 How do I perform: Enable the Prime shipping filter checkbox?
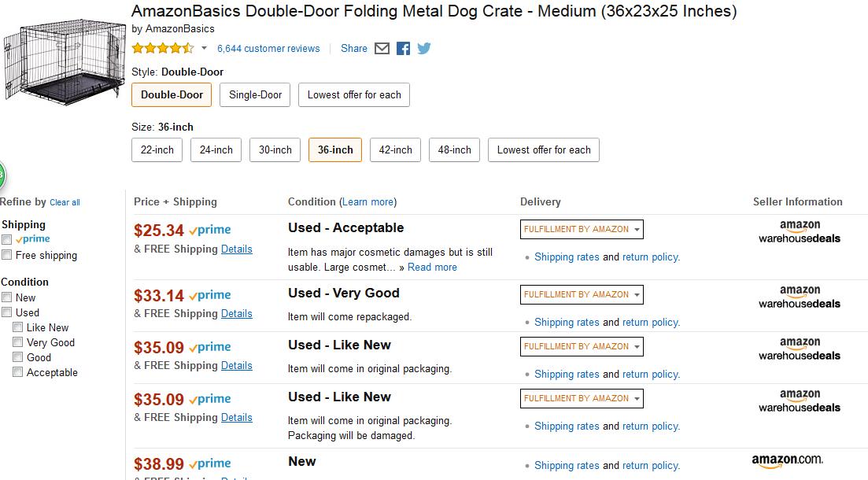pyautogui.click(x=7, y=239)
